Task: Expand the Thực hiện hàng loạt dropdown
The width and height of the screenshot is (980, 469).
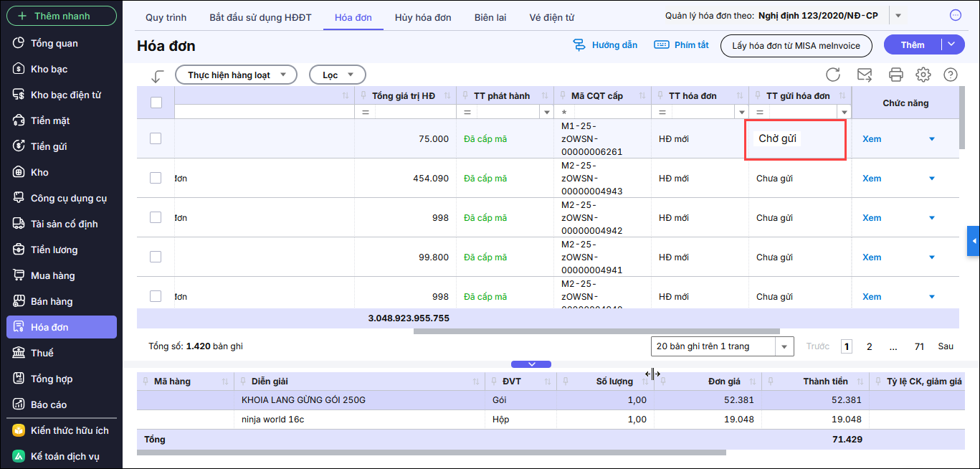Action: tap(236, 75)
